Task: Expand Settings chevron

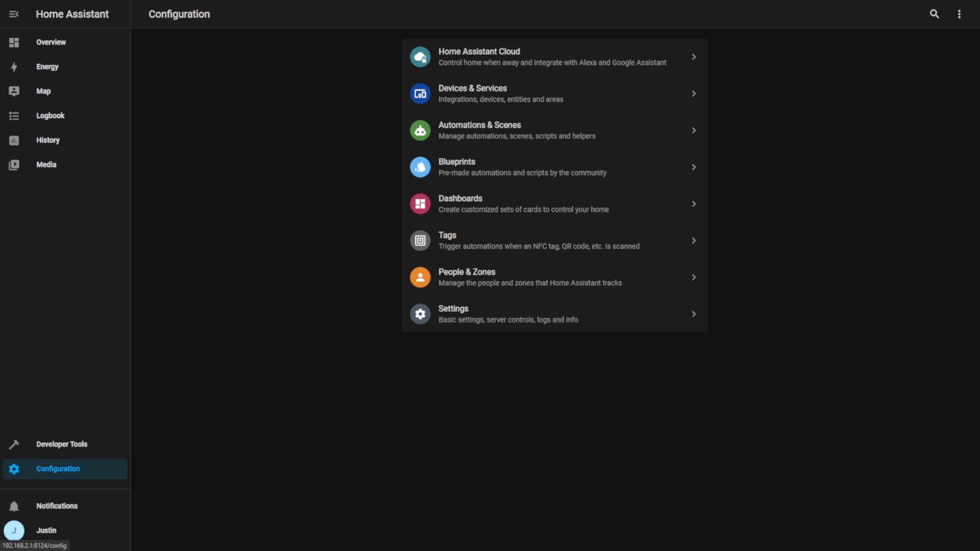Action: click(x=694, y=314)
